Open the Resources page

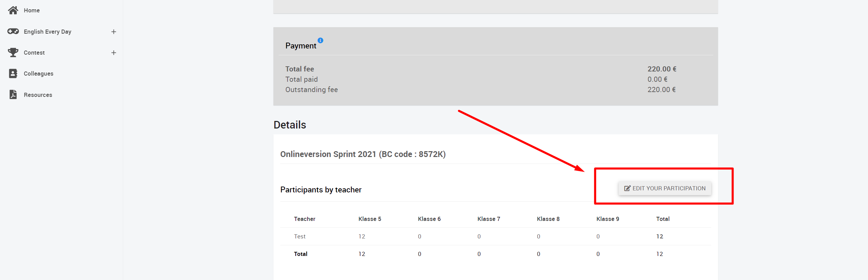click(38, 95)
